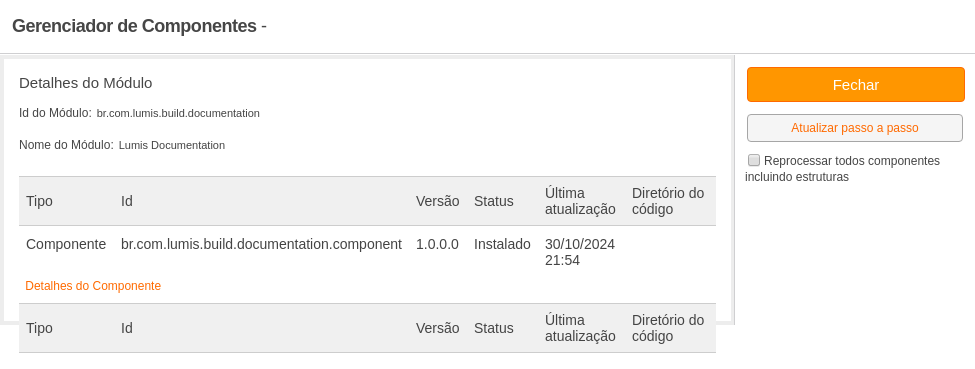Click the Componente type cell
The image size is (975, 369).
(x=66, y=245)
